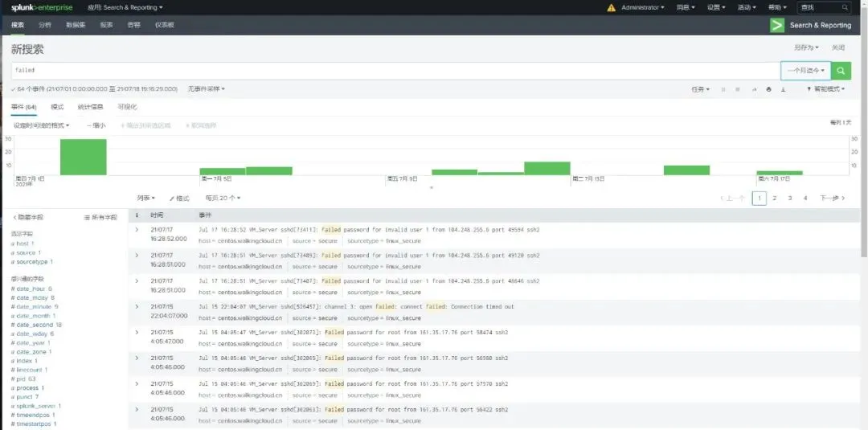Open the 活动 activity dropdown
Image resolution: width=868 pixels, height=430 pixels.
747,8
